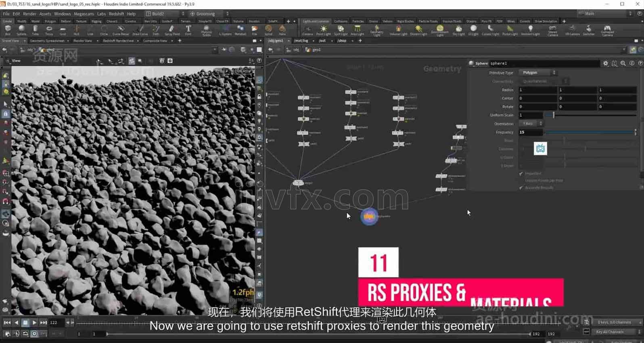Screen dimensions: 644x343
Task: Add a Spot Light from shelf
Action: coord(341,30)
